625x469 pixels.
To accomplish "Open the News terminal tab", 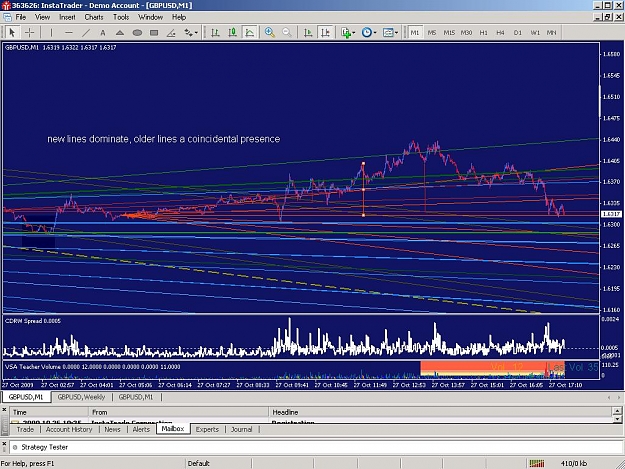I will [112, 429].
